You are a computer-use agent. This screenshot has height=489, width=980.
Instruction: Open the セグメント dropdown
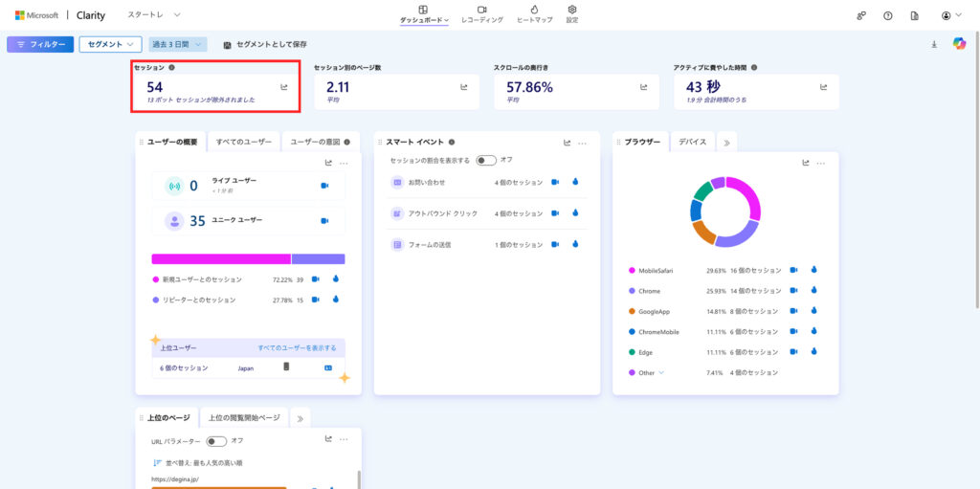click(x=110, y=44)
